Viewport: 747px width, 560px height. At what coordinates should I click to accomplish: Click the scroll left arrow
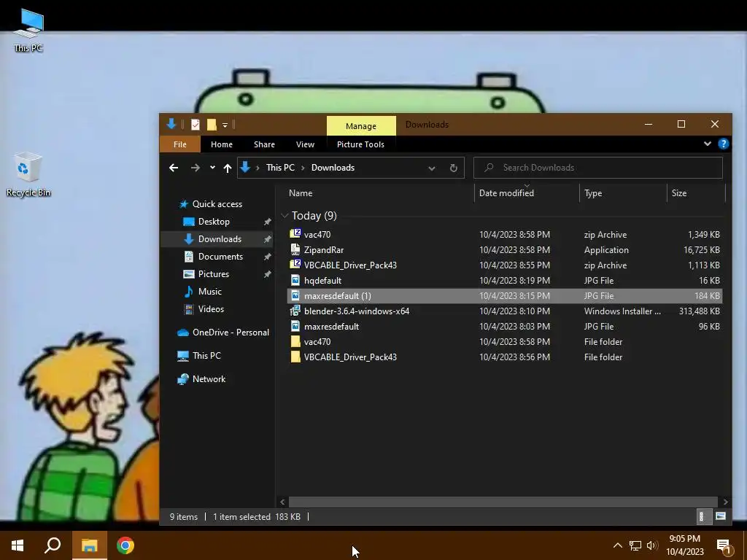pos(282,502)
